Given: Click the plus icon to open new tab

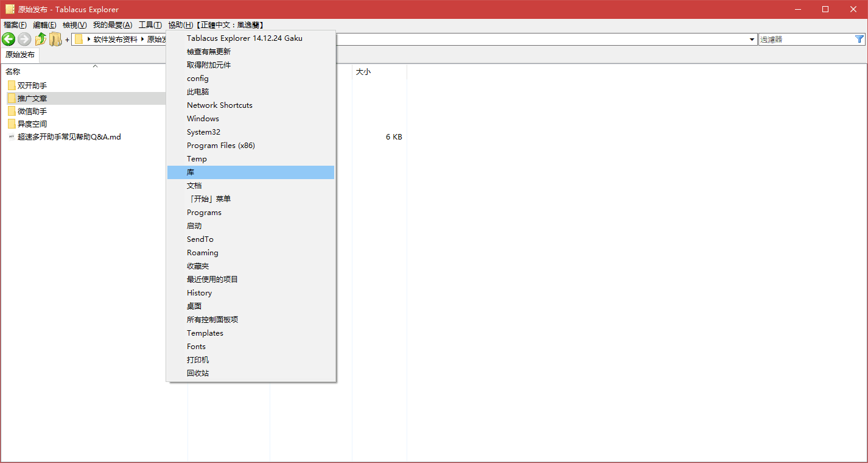Looking at the screenshot, I should pyautogui.click(x=67, y=39).
